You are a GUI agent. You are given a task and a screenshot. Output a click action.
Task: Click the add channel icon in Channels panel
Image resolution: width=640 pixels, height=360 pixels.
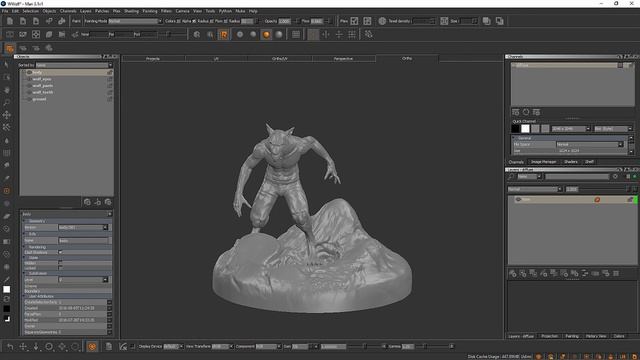(x=516, y=112)
